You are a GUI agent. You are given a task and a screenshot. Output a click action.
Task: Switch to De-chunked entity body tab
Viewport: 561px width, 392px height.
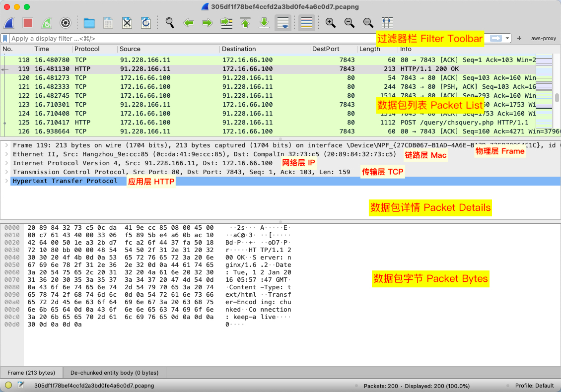point(114,373)
